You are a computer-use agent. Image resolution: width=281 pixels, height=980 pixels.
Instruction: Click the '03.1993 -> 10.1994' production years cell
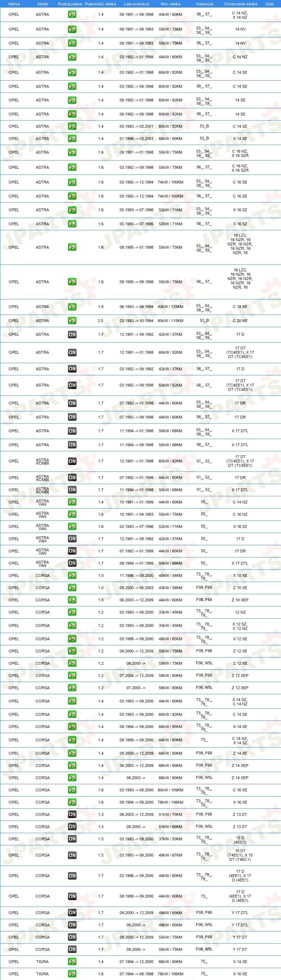(136, 321)
